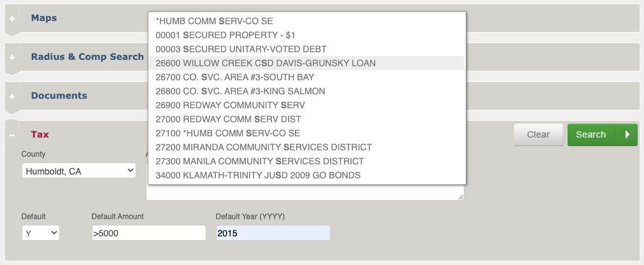Click the Default Amount field

tap(148, 233)
